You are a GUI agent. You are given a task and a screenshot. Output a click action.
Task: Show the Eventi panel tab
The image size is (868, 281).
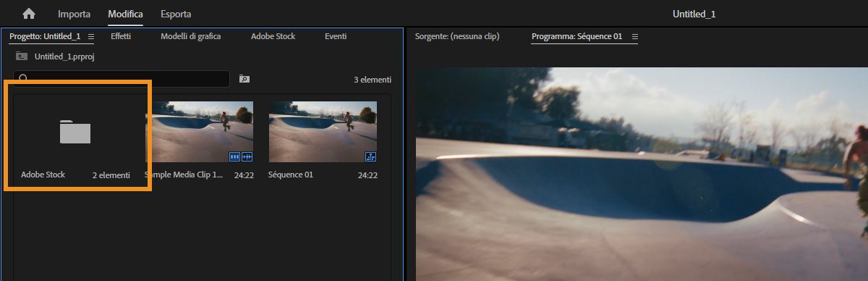click(336, 36)
